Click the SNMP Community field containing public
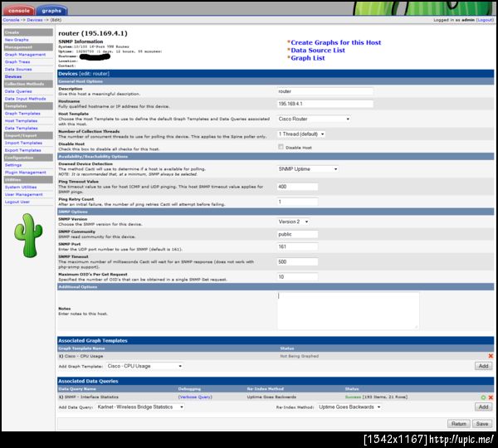 pyautogui.click(x=297, y=234)
